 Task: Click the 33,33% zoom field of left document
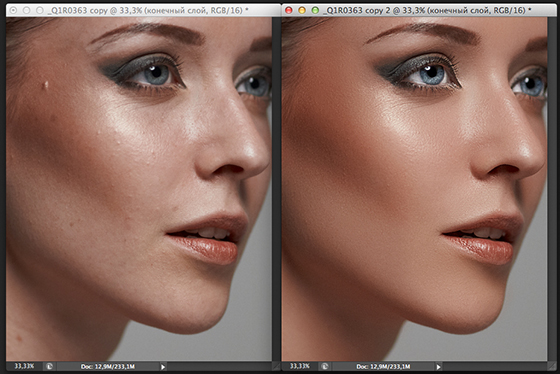24,366
